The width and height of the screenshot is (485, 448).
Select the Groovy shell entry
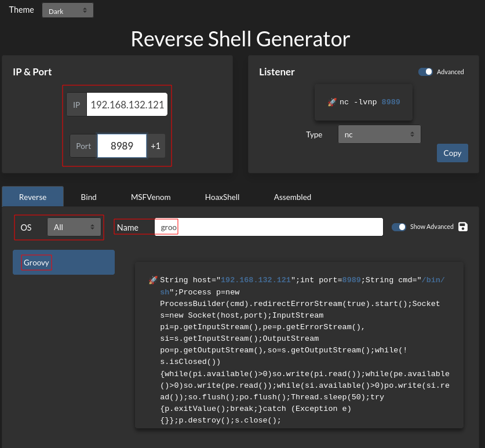64,263
